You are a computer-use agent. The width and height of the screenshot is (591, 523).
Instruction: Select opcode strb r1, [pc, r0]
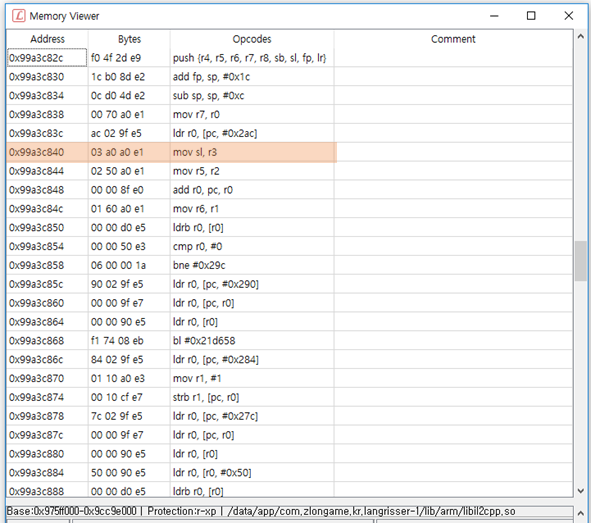(x=206, y=397)
